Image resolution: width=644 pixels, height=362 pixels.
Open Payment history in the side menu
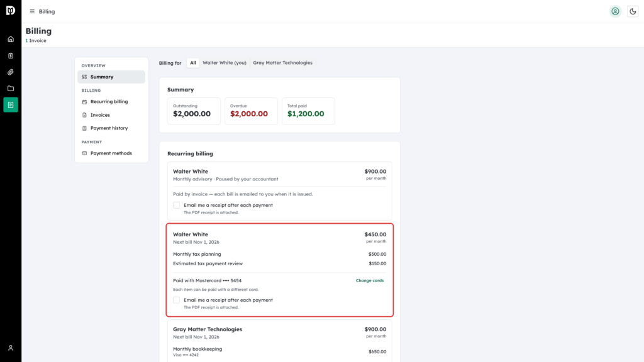point(111,128)
